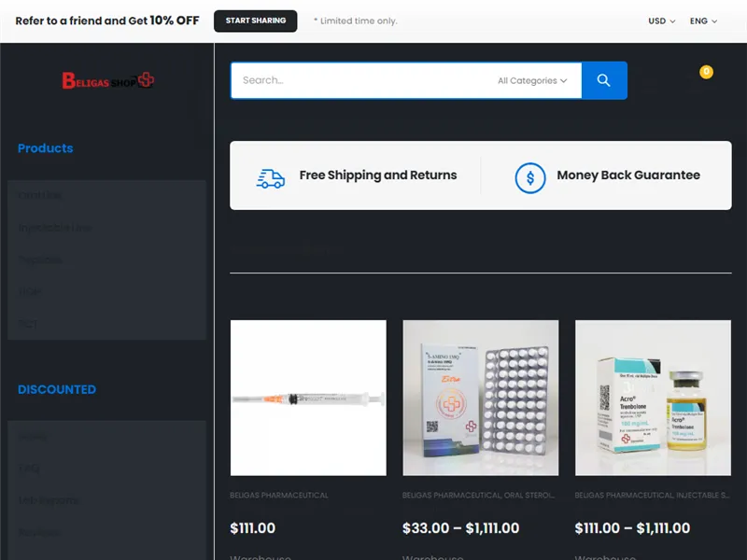The height and width of the screenshot is (560, 747).
Task: Click the $111.00 syringe price
Action: point(252,528)
